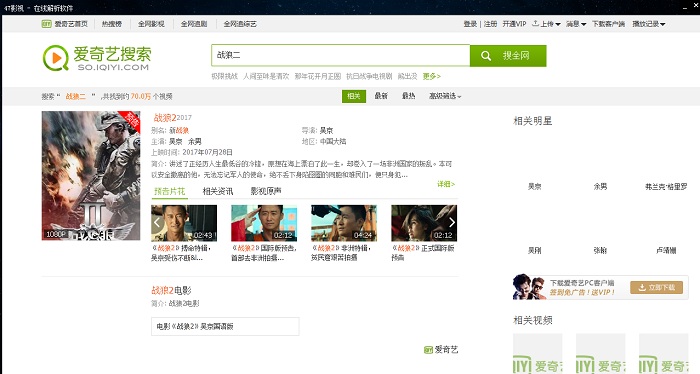
Task: Click actor 余男 in the 主演 row
Action: pos(195,141)
